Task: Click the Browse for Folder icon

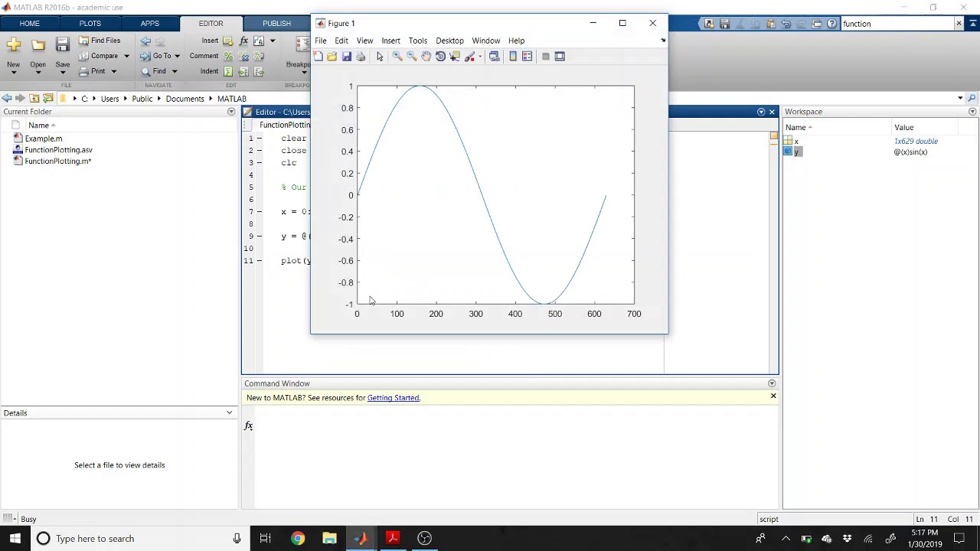Action: pyautogui.click(x=48, y=99)
